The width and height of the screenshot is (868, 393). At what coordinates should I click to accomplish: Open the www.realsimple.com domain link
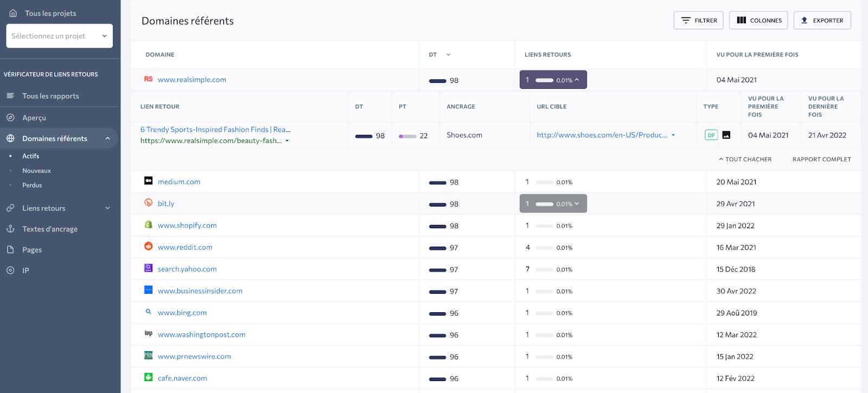(192, 80)
